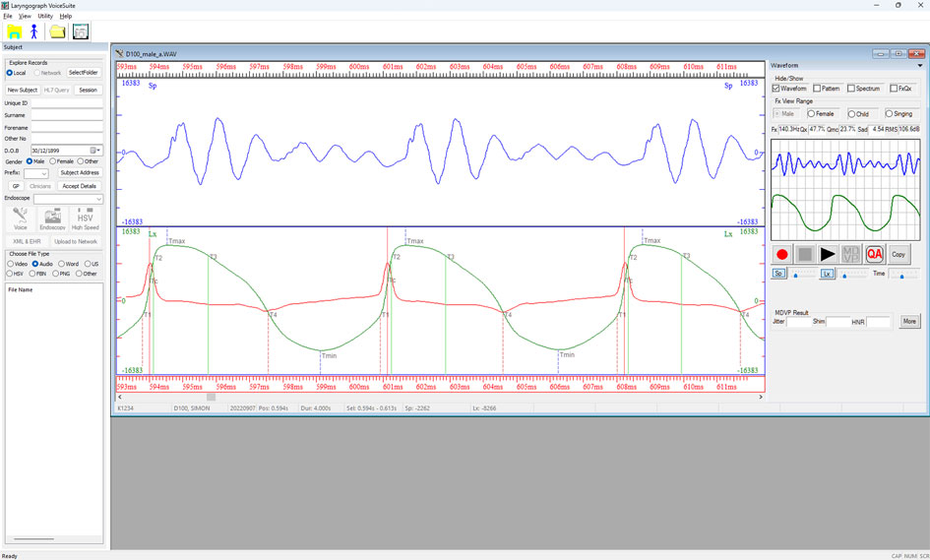Open the File menu
The image size is (930, 560).
point(8,16)
